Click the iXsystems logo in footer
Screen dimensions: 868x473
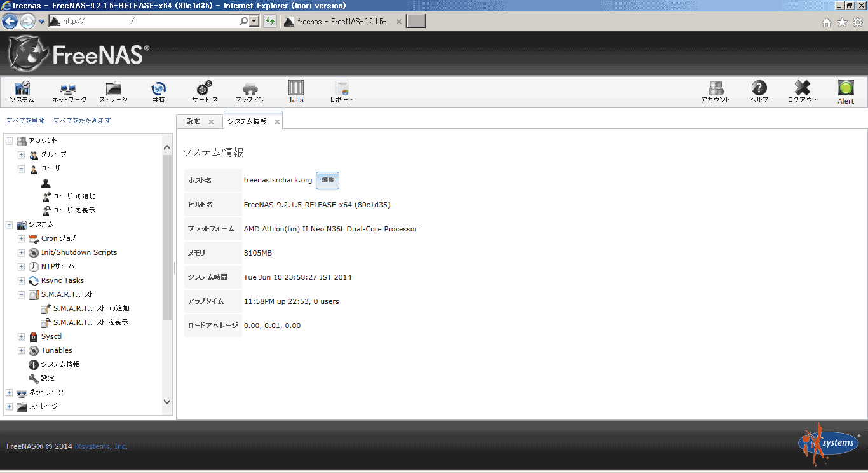click(x=829, y=443)
